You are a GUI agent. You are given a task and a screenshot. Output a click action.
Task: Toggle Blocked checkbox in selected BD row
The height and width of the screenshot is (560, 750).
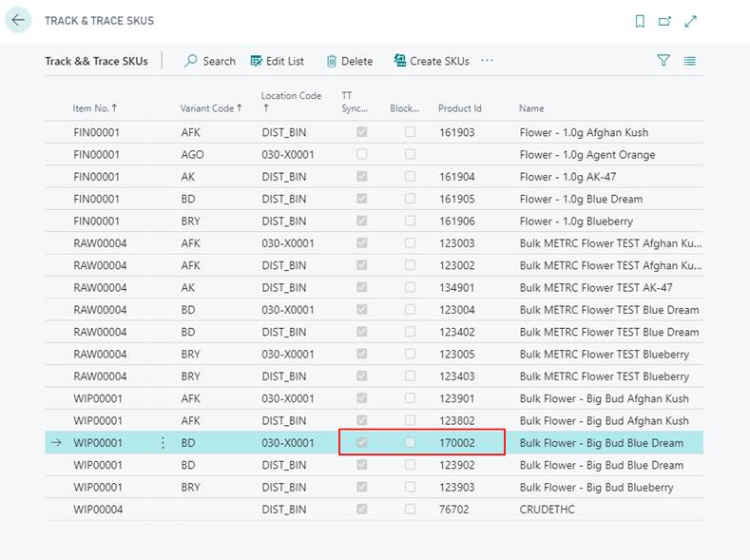coord(410,443)
